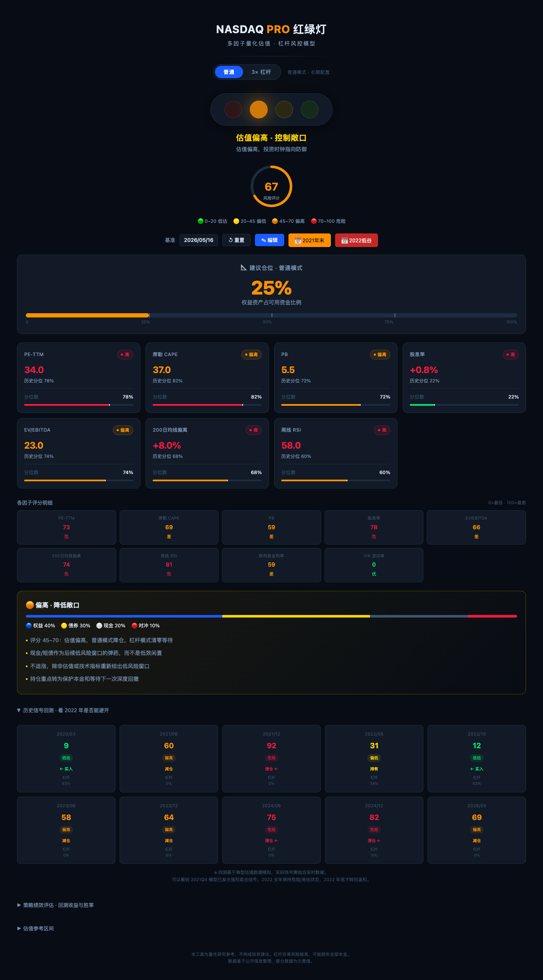Click the 周线 RSI value 58.0

pos(291,446)
